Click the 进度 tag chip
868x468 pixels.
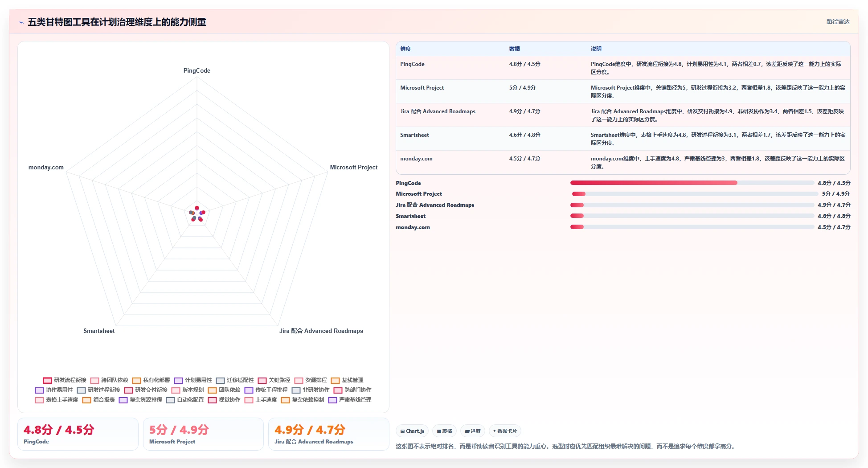pyautogui.click(x=472, y=431)
